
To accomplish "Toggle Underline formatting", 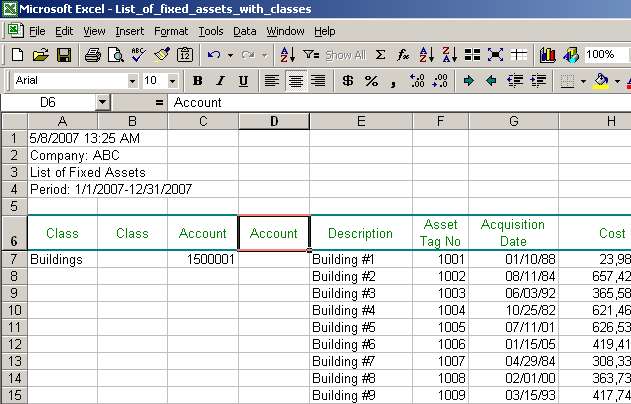I will pos(243,81).
